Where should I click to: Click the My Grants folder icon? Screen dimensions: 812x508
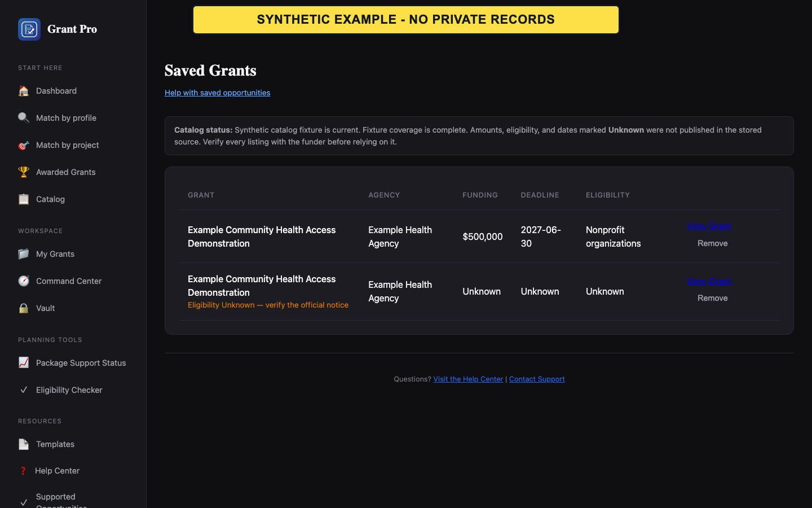[24, 254]
